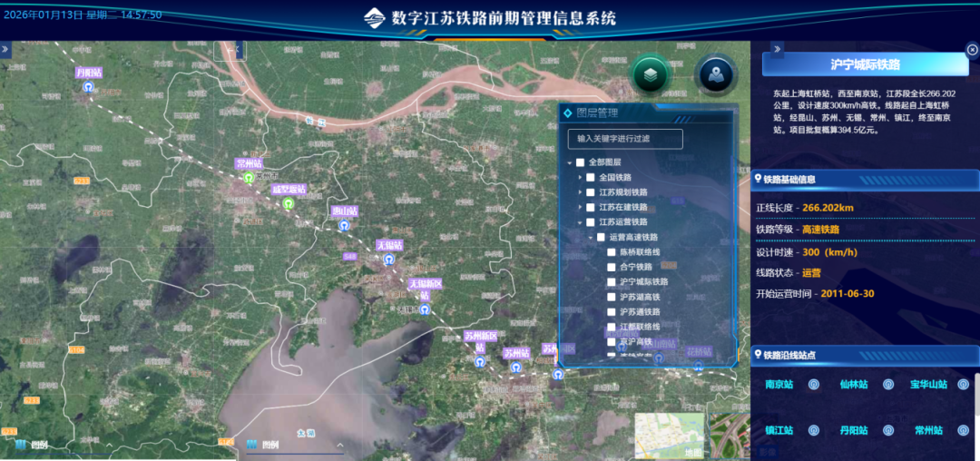Select 南京站 in the station list
The image size is (980, 461).
[779, 385]
